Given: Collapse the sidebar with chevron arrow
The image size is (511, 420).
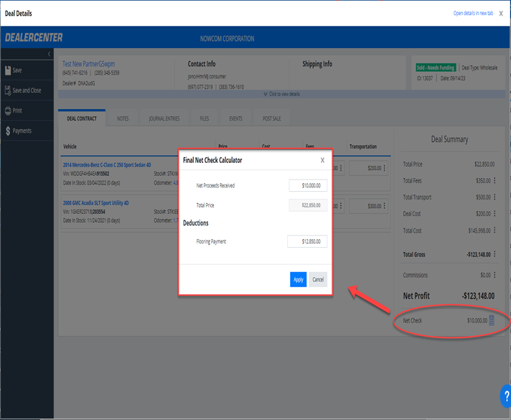Looking at the screenshot, I should [49, 54].
